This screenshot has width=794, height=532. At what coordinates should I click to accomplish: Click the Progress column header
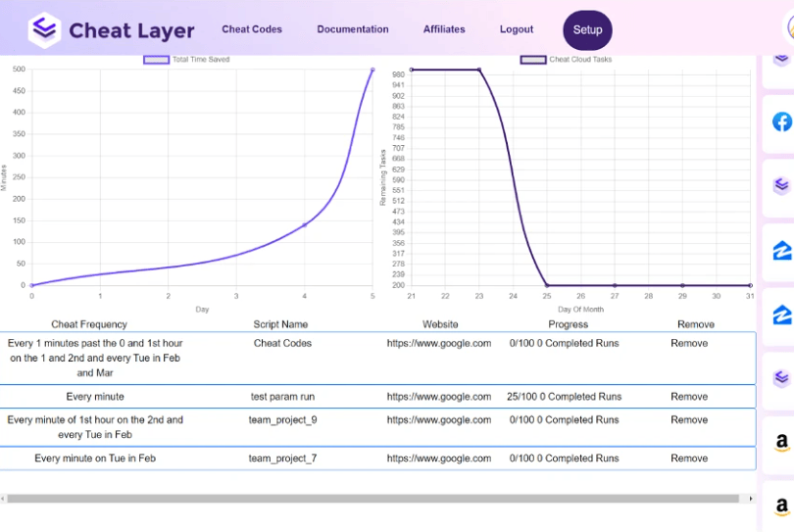(x=569, y=324)
